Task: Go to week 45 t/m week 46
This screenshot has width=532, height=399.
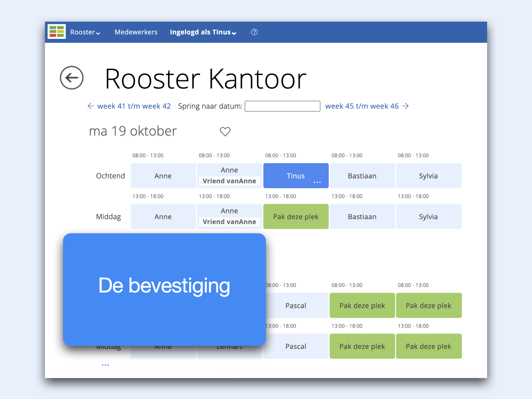Action: (362, 106)
